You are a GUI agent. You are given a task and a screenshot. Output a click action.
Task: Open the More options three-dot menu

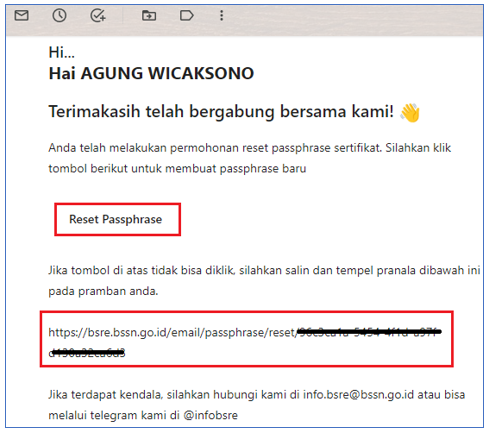point(222,15)
